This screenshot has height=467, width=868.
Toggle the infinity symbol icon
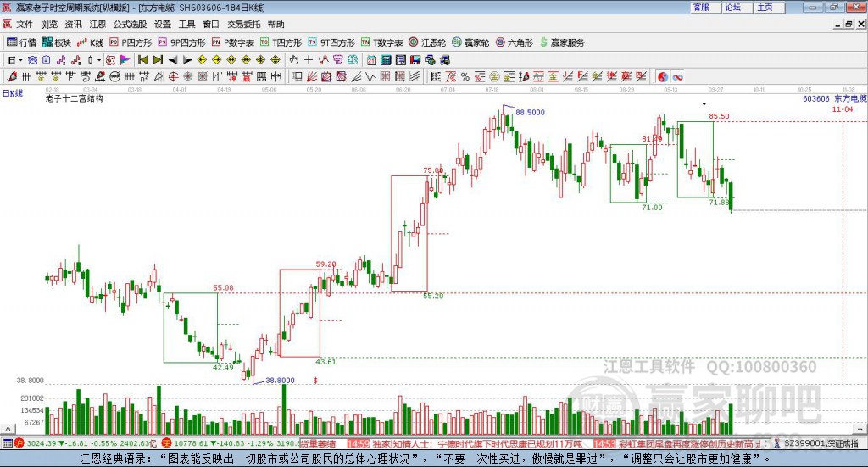click(x=677, y=77)
